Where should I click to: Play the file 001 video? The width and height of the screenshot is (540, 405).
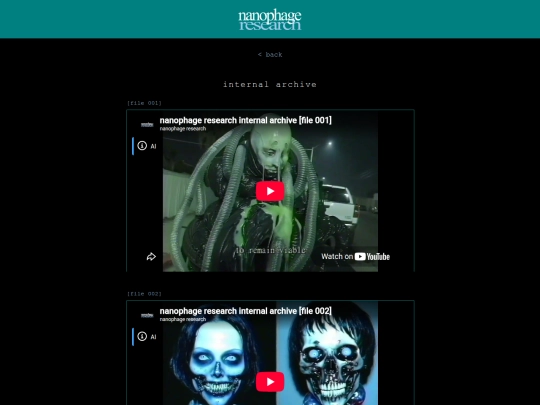click(270, 191)
